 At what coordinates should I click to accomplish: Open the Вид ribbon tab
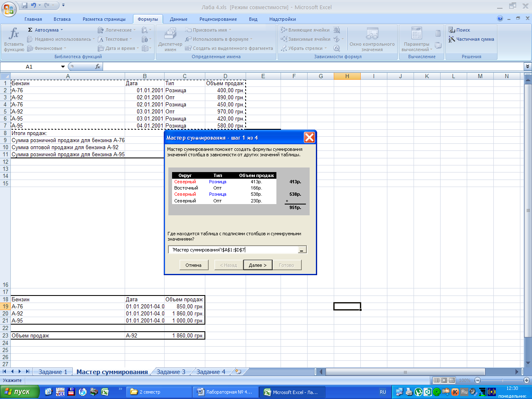[x=253, y=19]
